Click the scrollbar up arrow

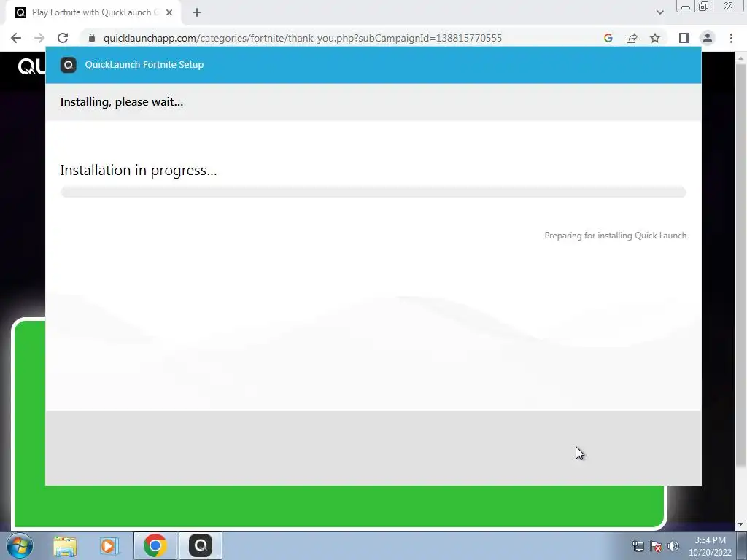(740, 58)
